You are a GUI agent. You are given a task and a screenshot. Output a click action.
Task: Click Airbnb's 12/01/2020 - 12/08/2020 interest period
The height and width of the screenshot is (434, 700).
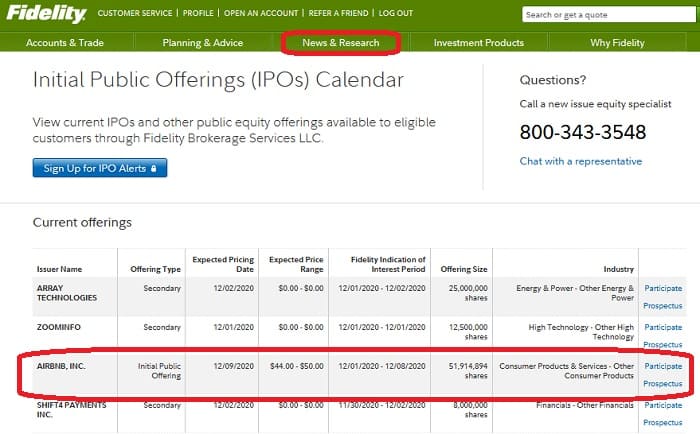point(382,366)
